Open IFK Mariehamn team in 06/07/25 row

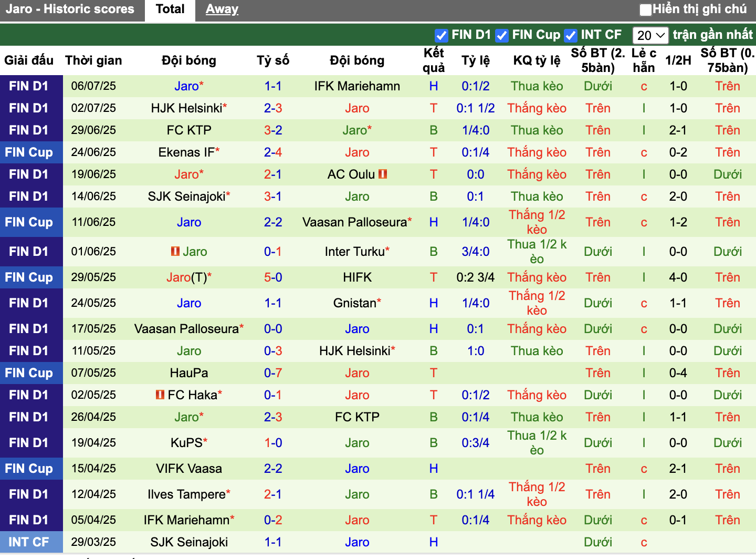pos(357,86)
